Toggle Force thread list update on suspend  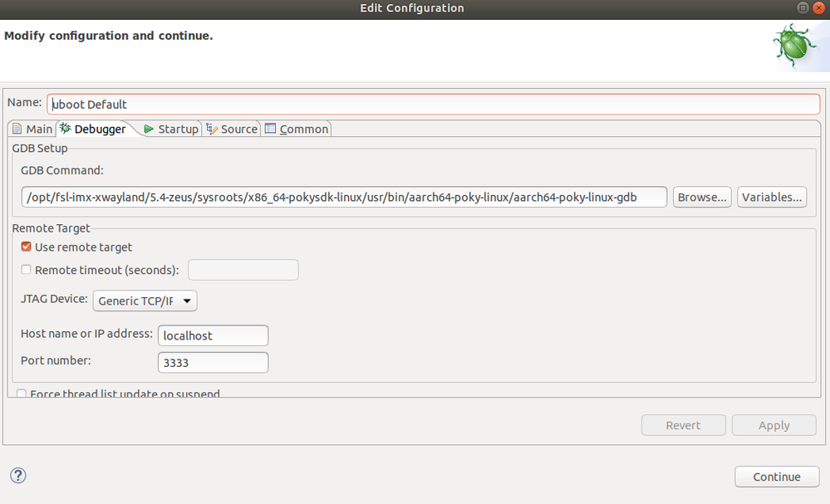click(x=22, y=394)
